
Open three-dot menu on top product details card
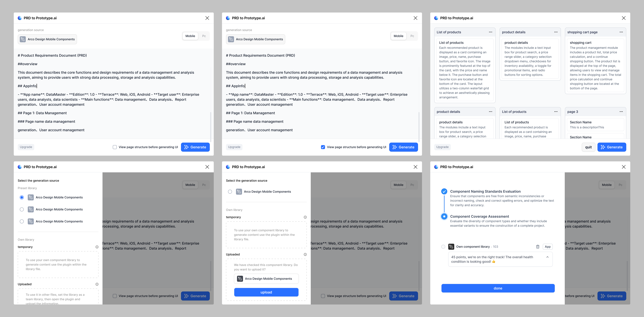click(556, 32)
